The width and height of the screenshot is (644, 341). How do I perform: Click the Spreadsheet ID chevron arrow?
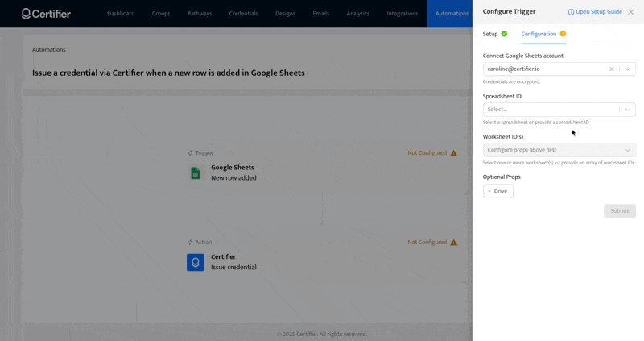[628, 110]
